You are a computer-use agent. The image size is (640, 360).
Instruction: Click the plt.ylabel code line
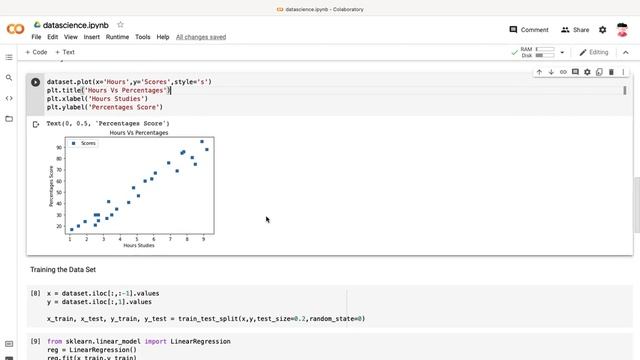pyautogui.click(x=104, y=107)
